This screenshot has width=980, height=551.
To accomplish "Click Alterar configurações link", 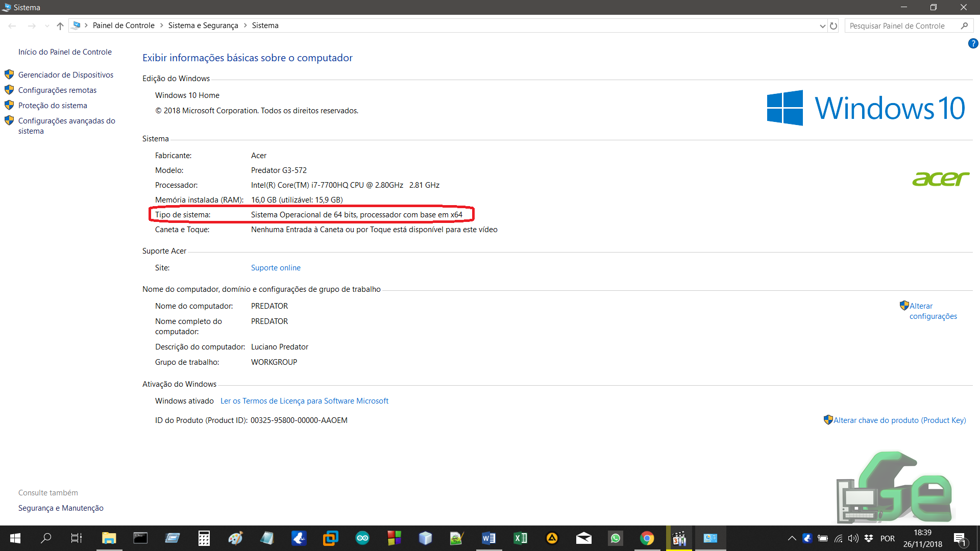I will (933, 311).
